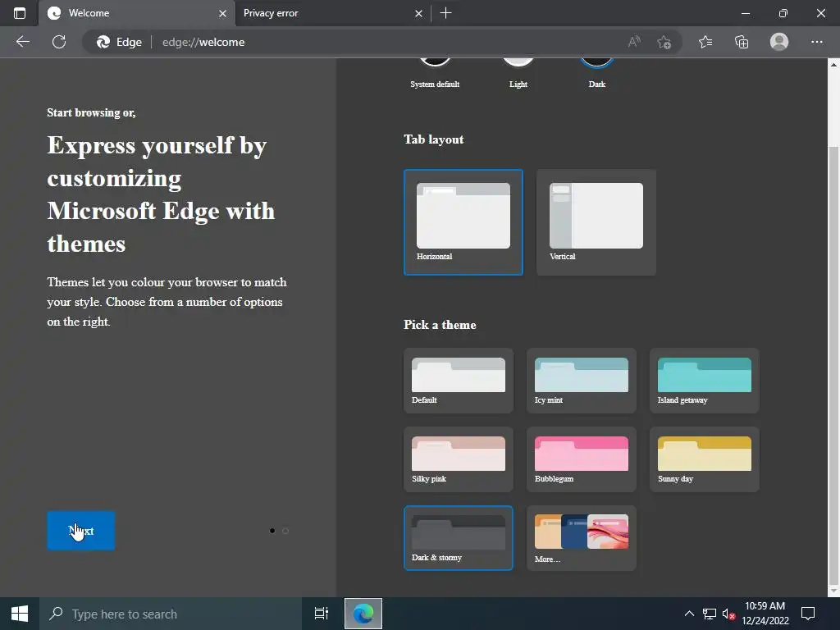Open the Favorites list icon
840x630 pixels.
tap(705, 42)
